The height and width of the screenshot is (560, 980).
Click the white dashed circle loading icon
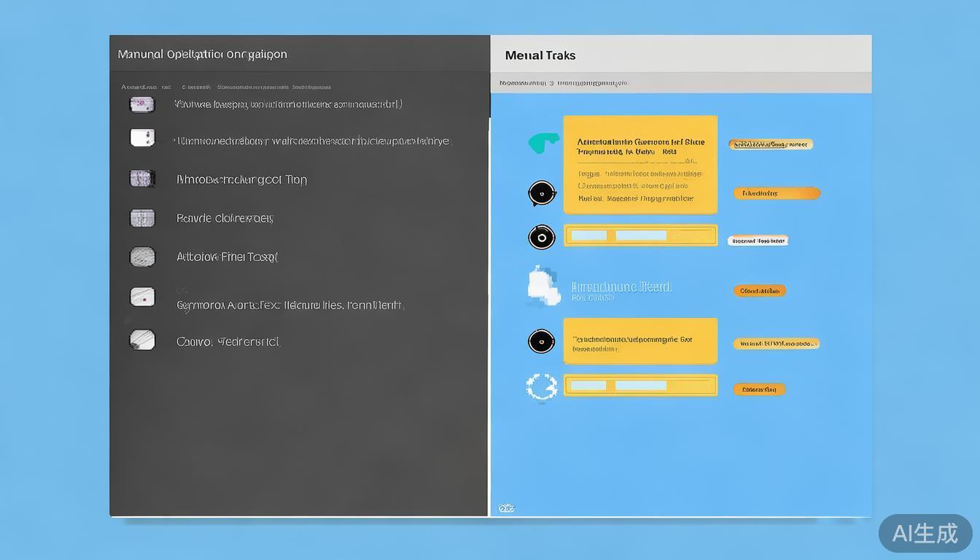tap(541, 387)
